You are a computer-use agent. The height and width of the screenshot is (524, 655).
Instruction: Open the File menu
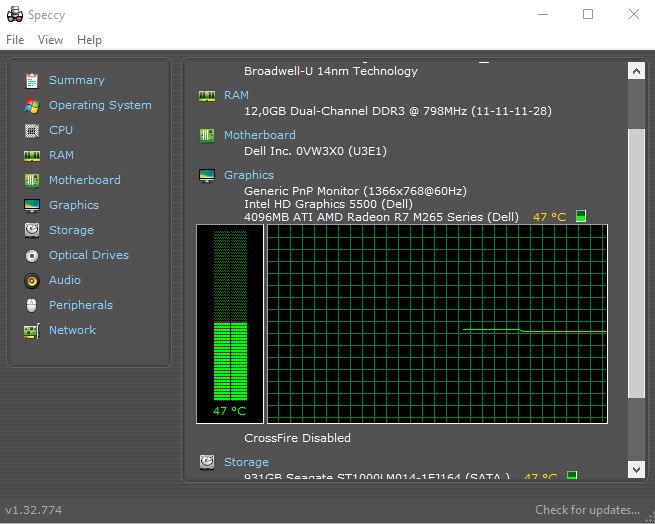(15, 40)
